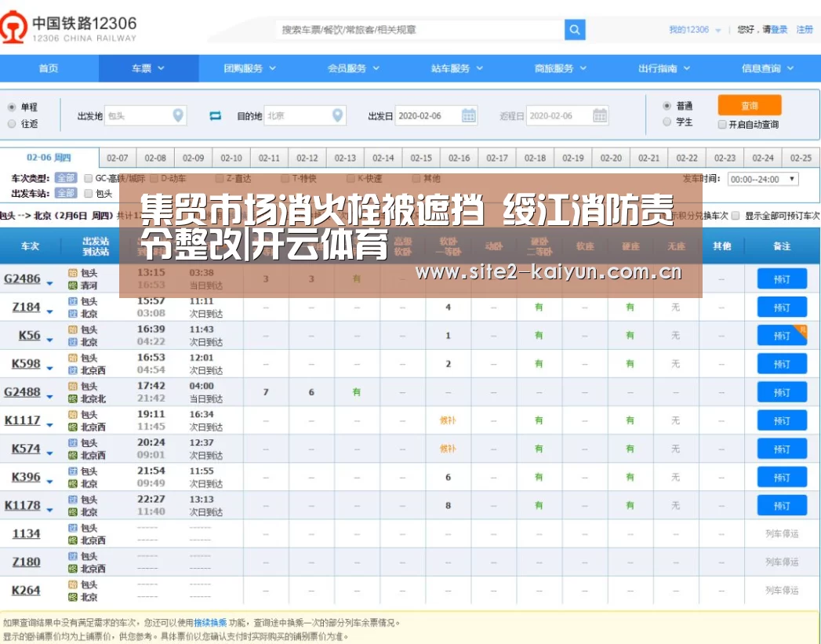Expand the K56 train details arrow
Viewport: 821px width, 644px height.
click(49, 340)
